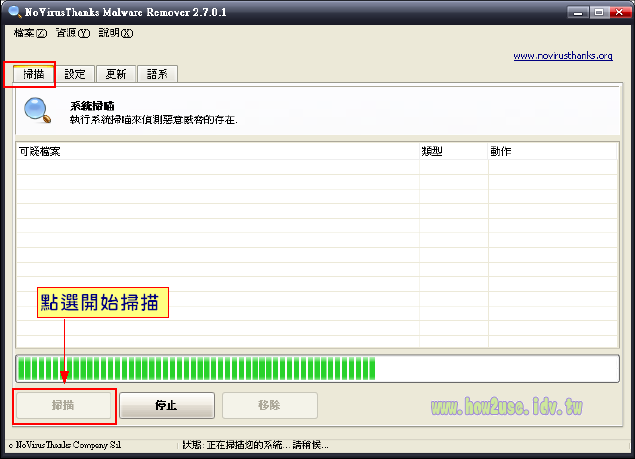Open the 首頁 menu
This screenshot has height=459, width=635.
[x=72, y=33]
